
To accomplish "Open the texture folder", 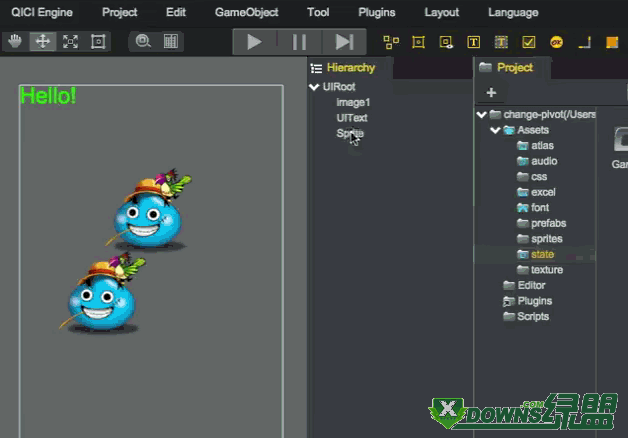I will [x=547, y=270].
